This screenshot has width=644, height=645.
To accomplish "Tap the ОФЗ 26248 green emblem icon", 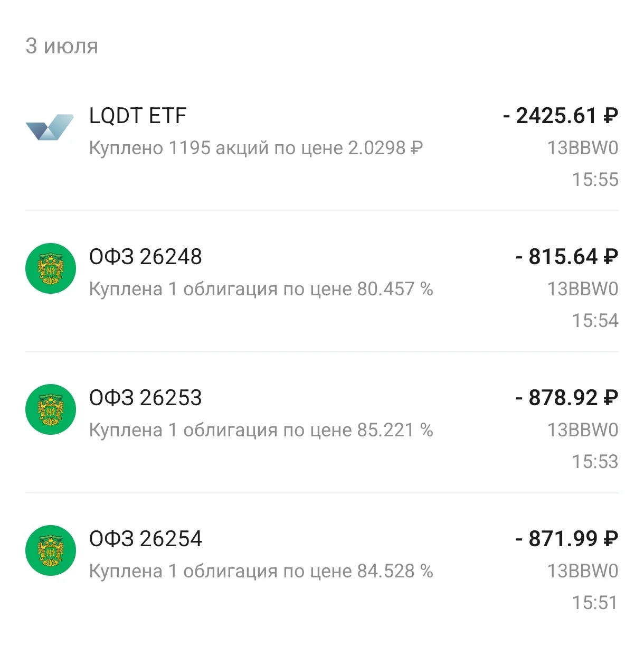I will [51, 268].
